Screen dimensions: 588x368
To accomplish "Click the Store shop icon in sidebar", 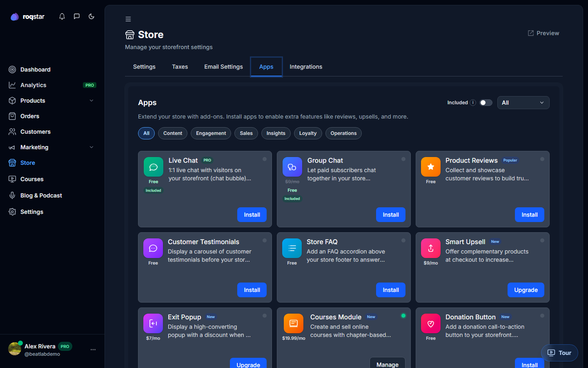I will pyautogui.click(x=12, y=163).
